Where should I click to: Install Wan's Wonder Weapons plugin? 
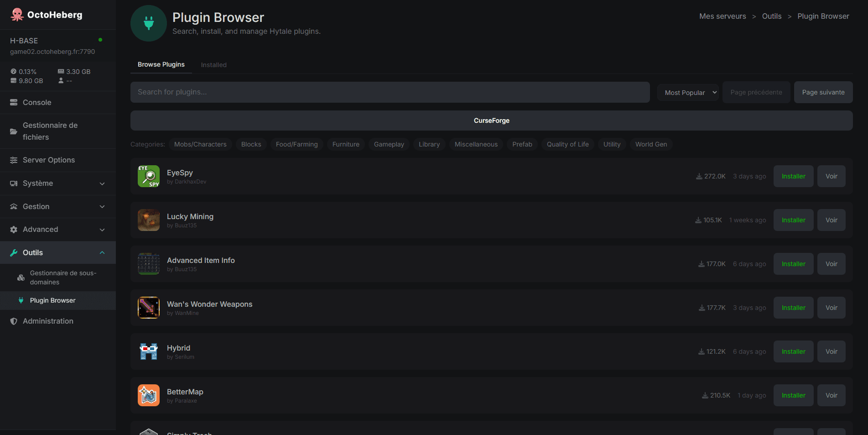[x=794, y=308]
